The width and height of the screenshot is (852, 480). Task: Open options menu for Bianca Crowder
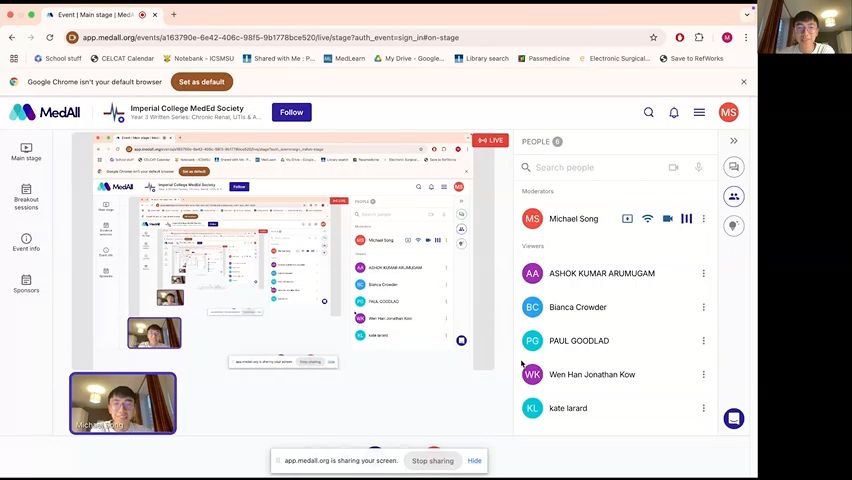704,307
